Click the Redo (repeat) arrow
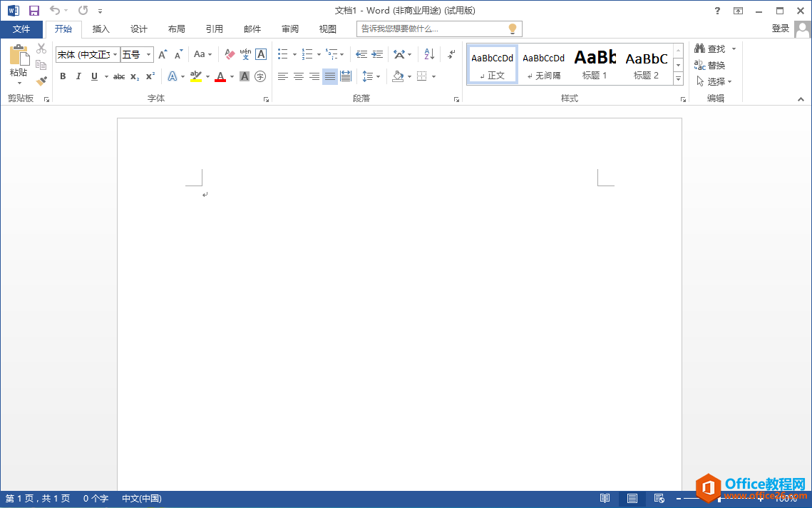 tap(83, 11)
